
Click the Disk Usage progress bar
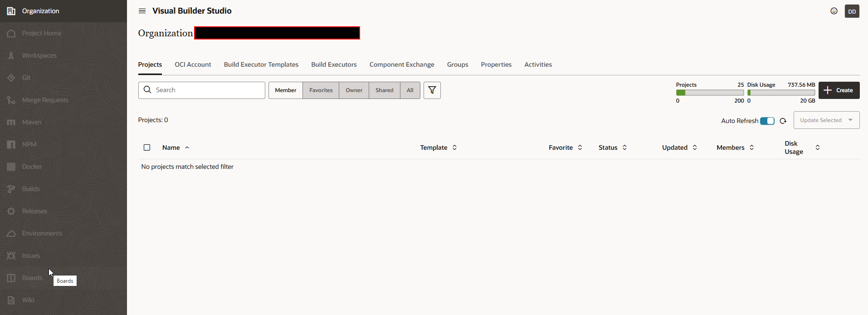(781, 93)
